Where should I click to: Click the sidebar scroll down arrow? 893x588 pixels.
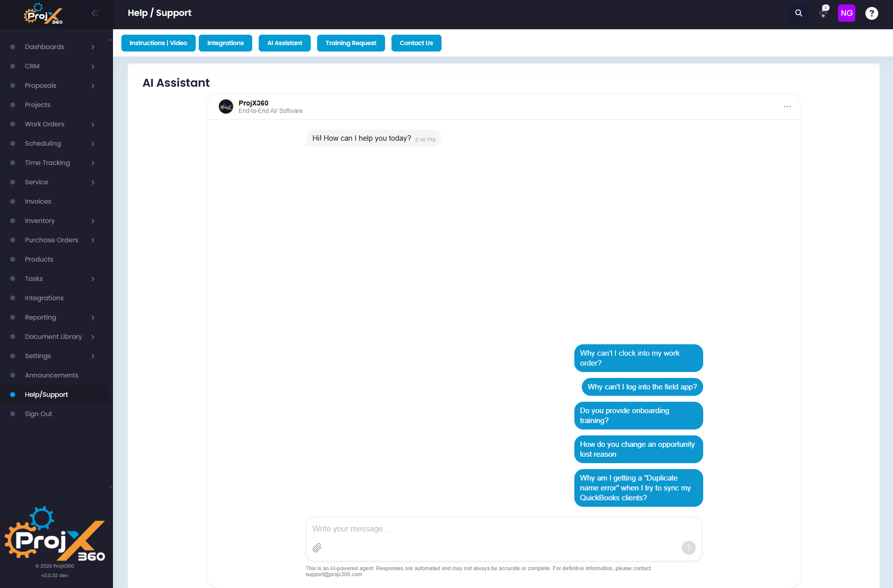110,487
